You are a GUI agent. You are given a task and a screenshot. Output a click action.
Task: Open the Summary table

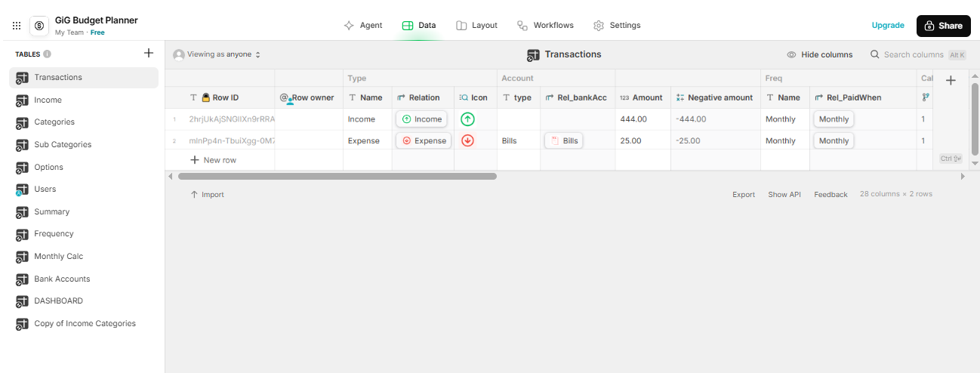[x=84, y=211]
